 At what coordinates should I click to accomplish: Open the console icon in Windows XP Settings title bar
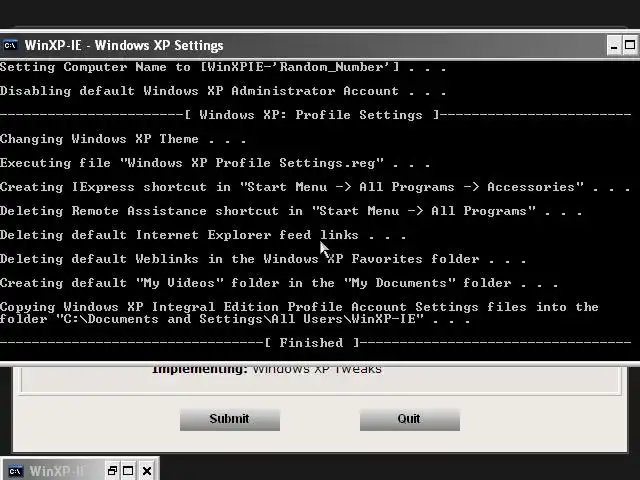(x=10, y=45)
